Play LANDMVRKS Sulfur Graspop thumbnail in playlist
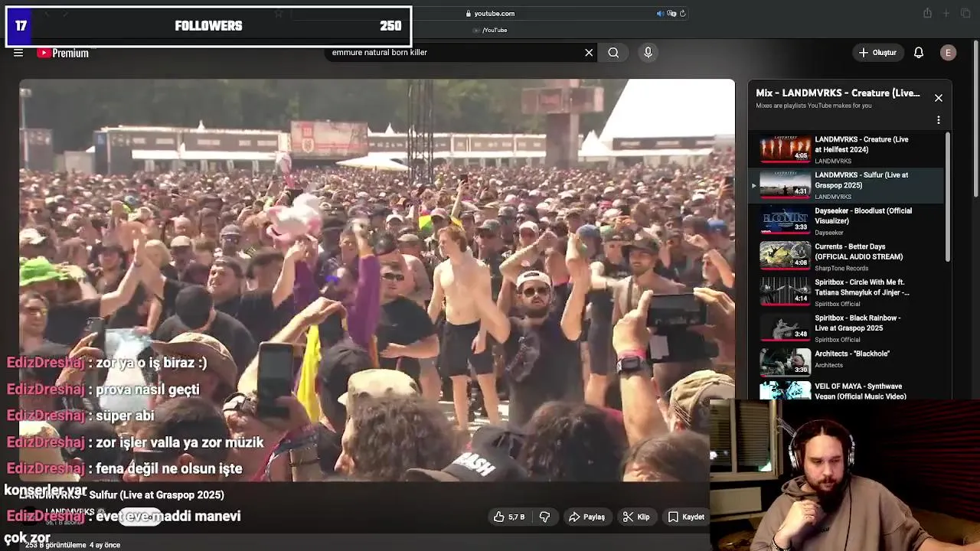The image size is (980, 551). click(x=785, y=184)
